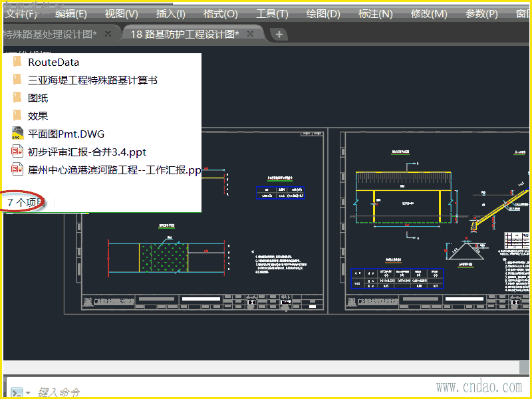Switch to 特殊路基处理设计图 drawing tab

pos(51,35)
